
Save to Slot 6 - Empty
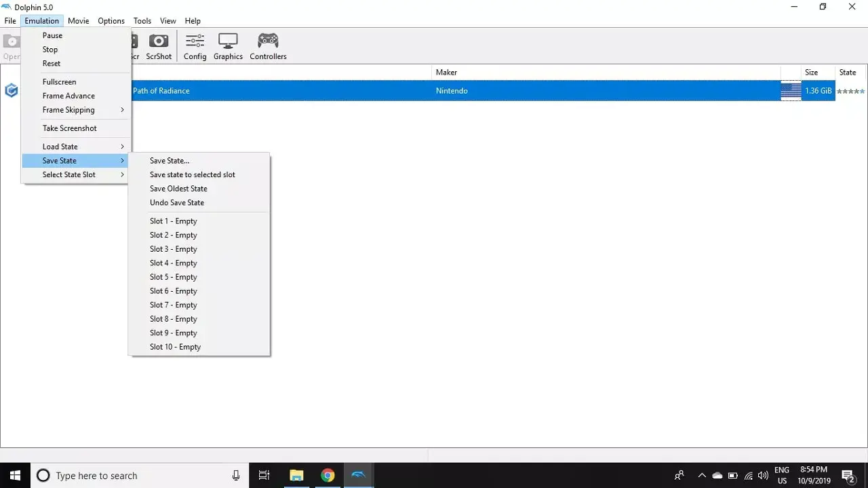coord(199,290)
